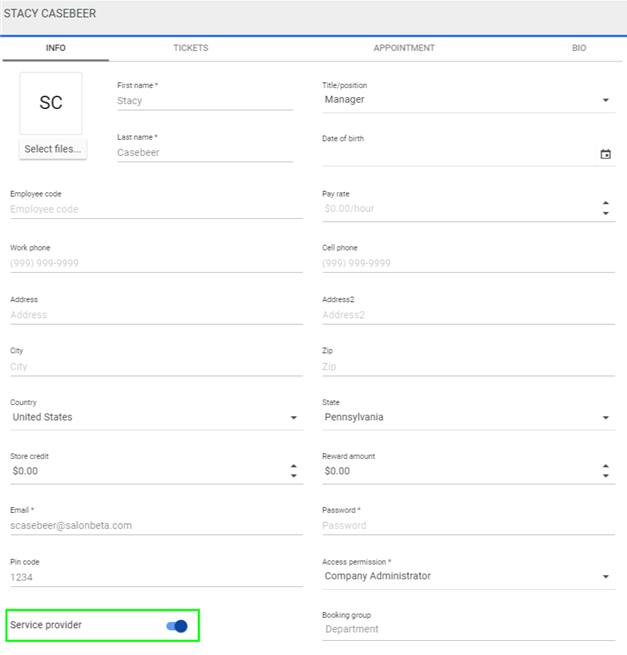Image resolution: width=627 pixels, height=655 pixels.
Task: Toggle the Service provider switch
Action: point(176,626)
